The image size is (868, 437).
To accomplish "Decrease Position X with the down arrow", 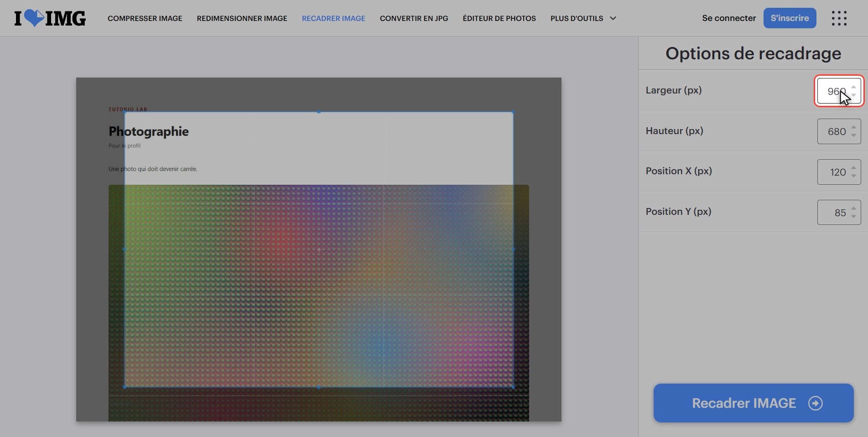I will (x=853, y=176).
